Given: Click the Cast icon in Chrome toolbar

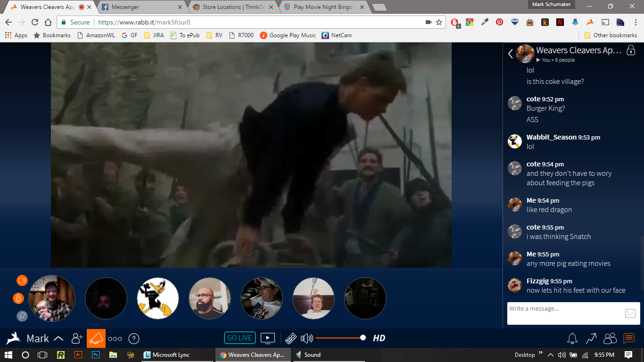Looking at the screenshot, I should 605,22.
